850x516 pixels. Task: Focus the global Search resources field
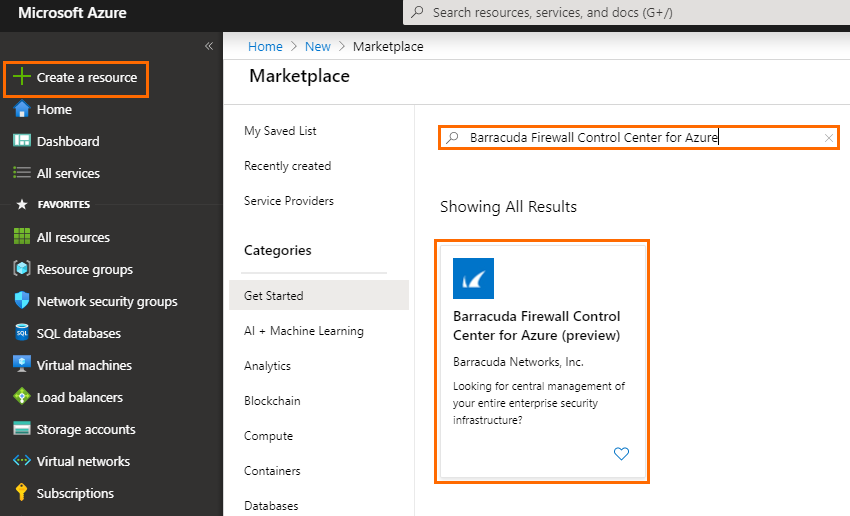point(626,12)
